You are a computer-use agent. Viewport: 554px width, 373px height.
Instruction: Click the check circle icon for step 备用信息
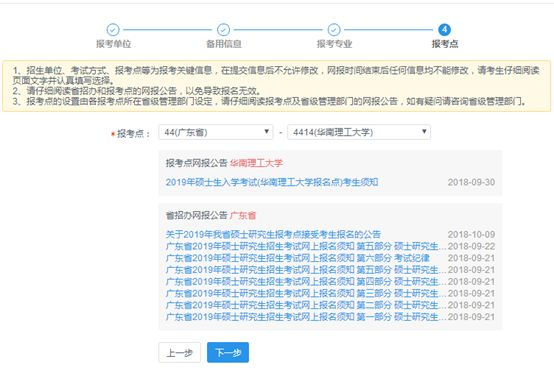click(x=223, y=30)
